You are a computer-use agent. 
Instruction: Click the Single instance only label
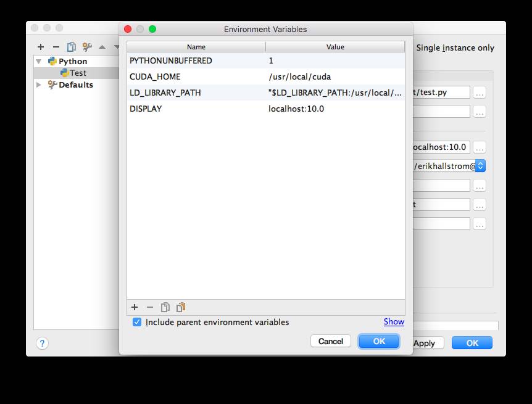click(455, 48)
